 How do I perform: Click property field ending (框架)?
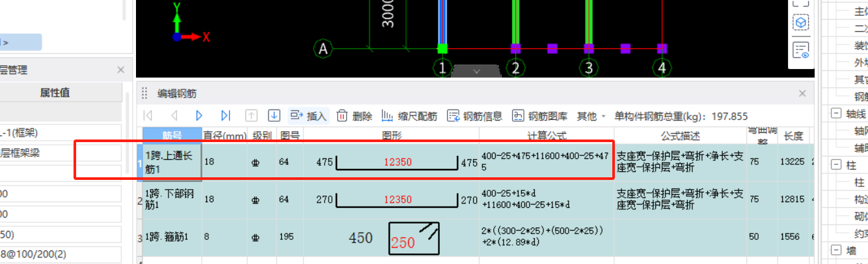[61, 132]
